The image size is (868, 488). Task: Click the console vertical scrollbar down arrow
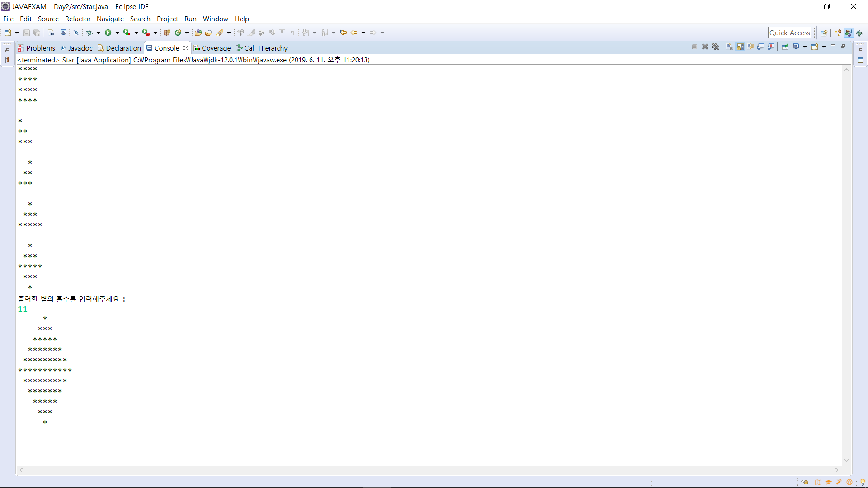(x=847, y=460)
